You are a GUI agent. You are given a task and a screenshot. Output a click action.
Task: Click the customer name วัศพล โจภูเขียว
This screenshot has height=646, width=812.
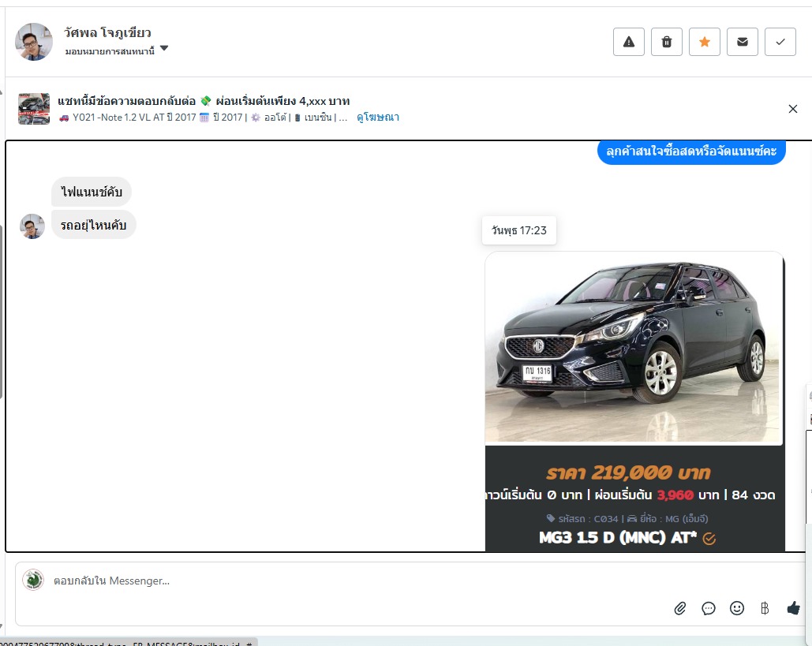107,32
